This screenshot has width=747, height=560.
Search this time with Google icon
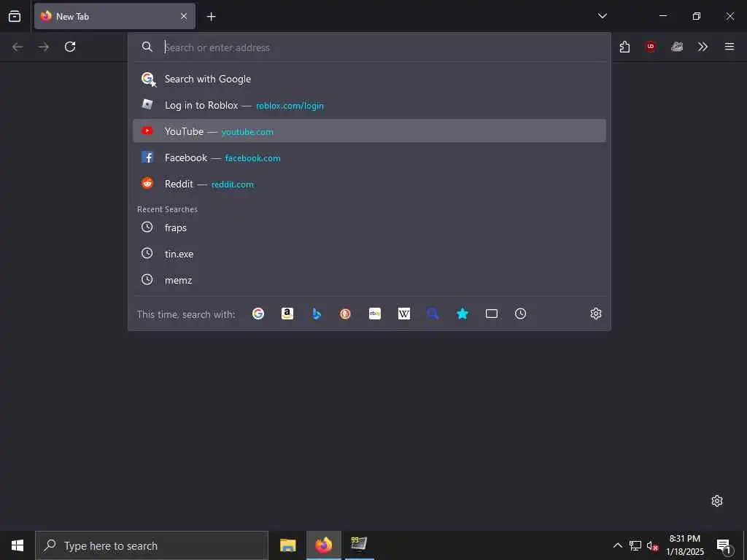[x=258, y=314]
